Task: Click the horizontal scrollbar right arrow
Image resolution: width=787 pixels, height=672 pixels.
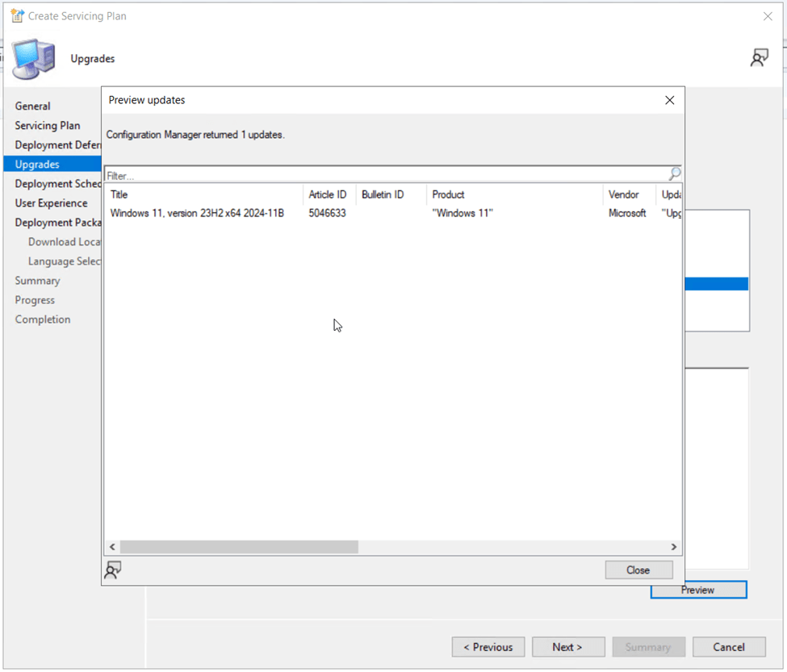Action: pos(674,547)
